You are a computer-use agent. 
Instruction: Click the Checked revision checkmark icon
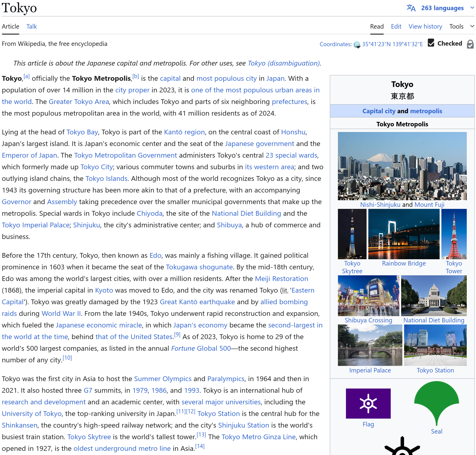point(431,43)
